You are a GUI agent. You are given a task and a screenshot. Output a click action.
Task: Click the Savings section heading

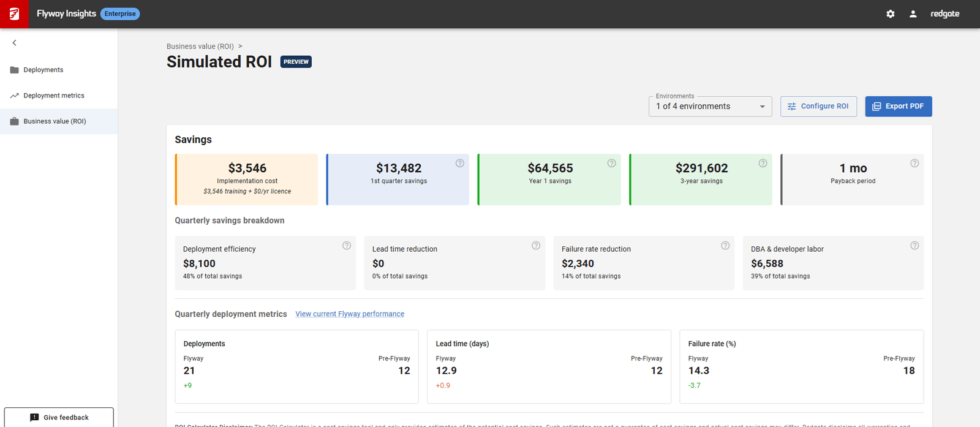[193, 140]
